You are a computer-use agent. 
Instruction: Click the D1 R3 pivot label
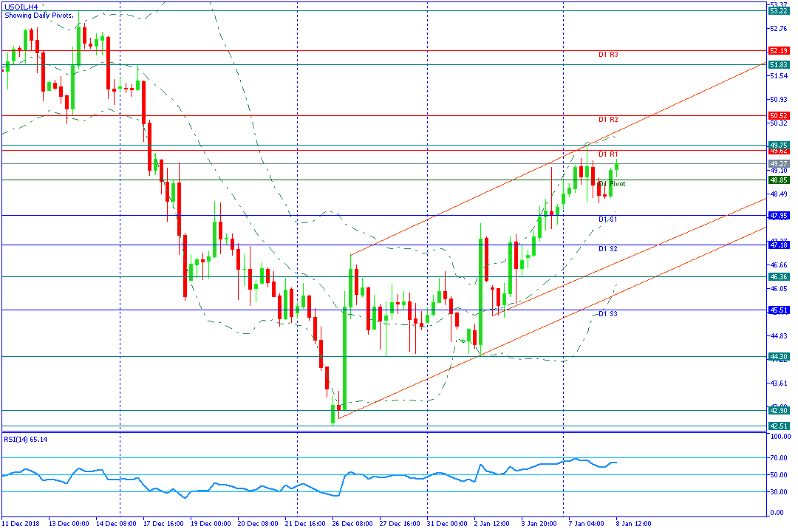(x=608, y=55)
